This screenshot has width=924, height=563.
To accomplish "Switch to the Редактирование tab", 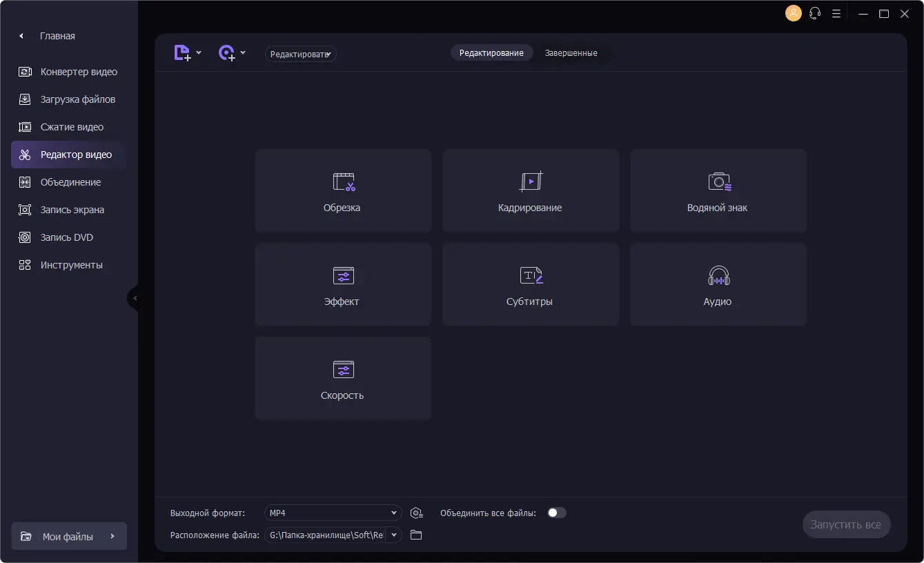I will pyautogui.click(x=491, y=53).
